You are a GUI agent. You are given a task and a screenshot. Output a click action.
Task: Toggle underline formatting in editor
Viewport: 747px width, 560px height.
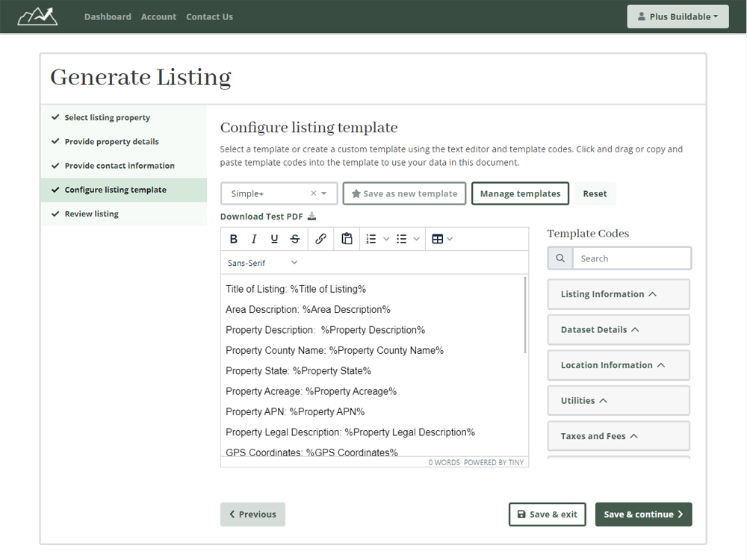[x=274, y=239]
